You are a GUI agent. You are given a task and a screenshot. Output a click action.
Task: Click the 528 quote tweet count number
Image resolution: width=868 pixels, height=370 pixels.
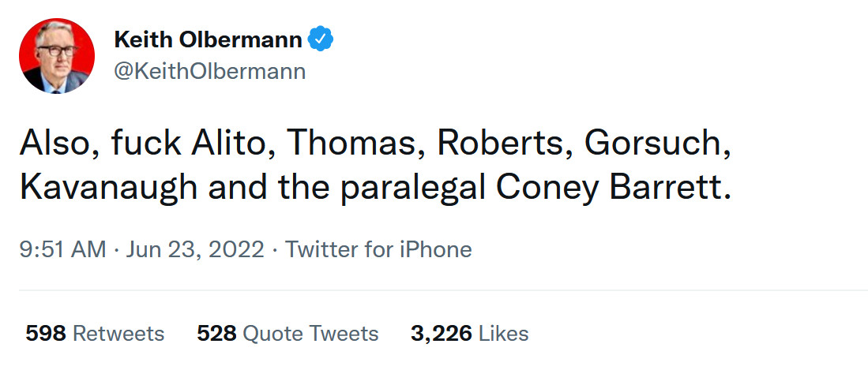point(216,333)
